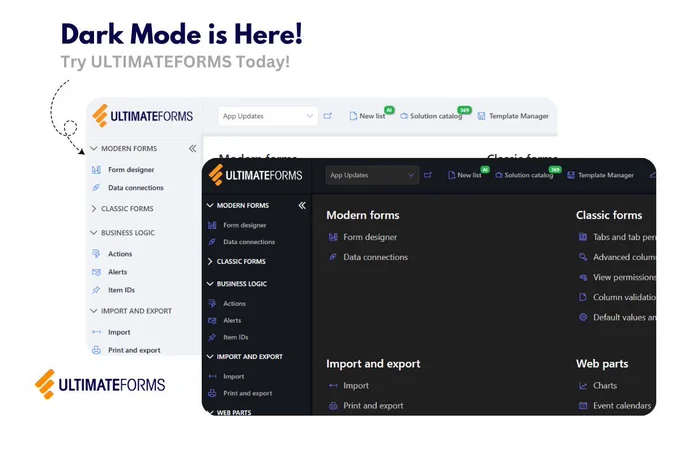Screen dimensions: 680x453
Task: Click Data connections icon in dark sidebar
Action: point(212,242)
